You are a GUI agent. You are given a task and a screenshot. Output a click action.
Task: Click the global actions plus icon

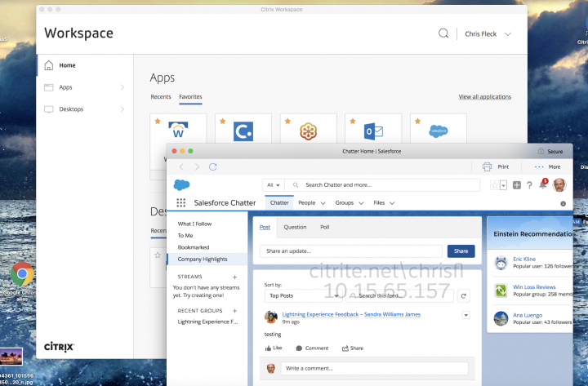[516, 185]
